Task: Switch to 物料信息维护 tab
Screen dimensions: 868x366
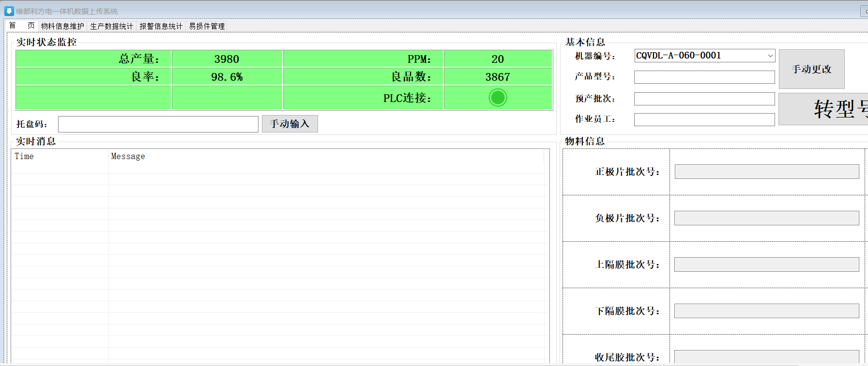Action: click(62, 26)
